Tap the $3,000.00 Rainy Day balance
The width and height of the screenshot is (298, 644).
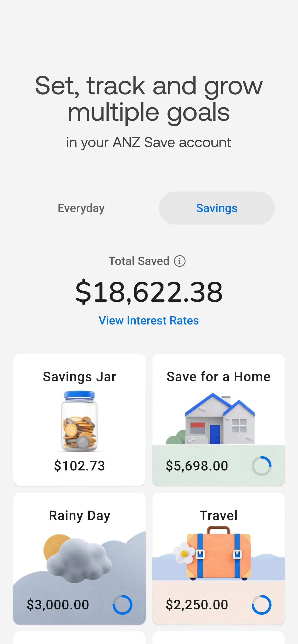pyautogui.click(x=58, y=605)
